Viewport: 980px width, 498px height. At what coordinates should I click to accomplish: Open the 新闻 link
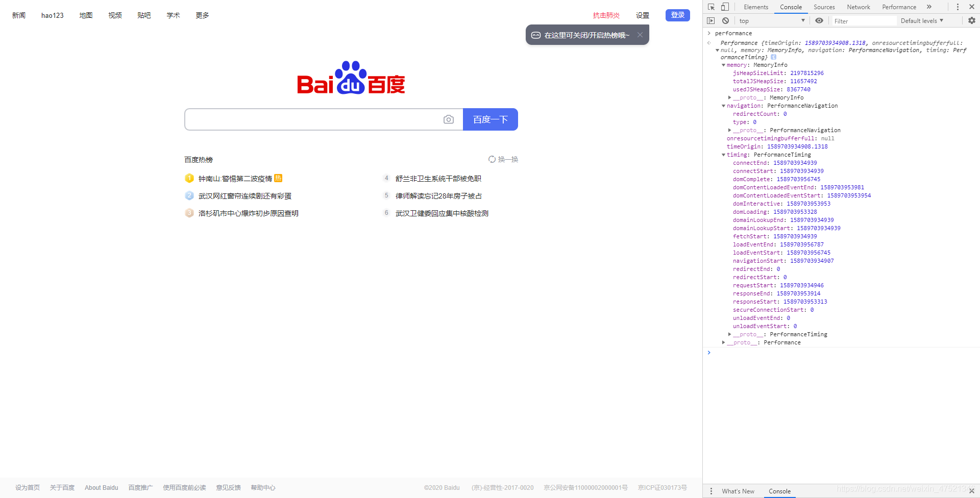pos(19,15)
